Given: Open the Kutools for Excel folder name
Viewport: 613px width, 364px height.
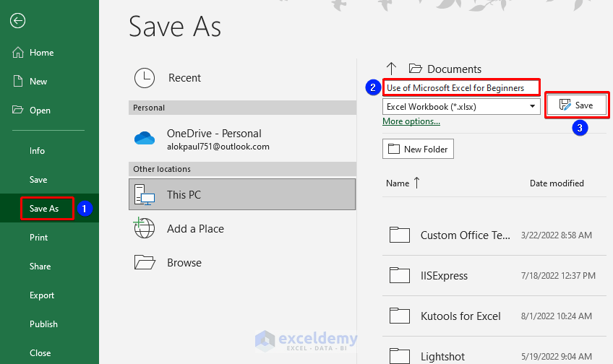Looking at the screenshot, I should click(x=460, y=316).
